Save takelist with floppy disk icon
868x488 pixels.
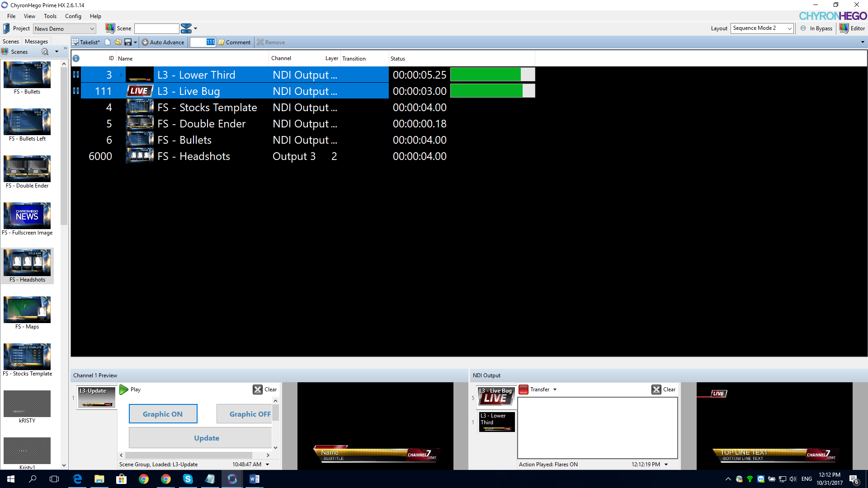tap(128, 42)
